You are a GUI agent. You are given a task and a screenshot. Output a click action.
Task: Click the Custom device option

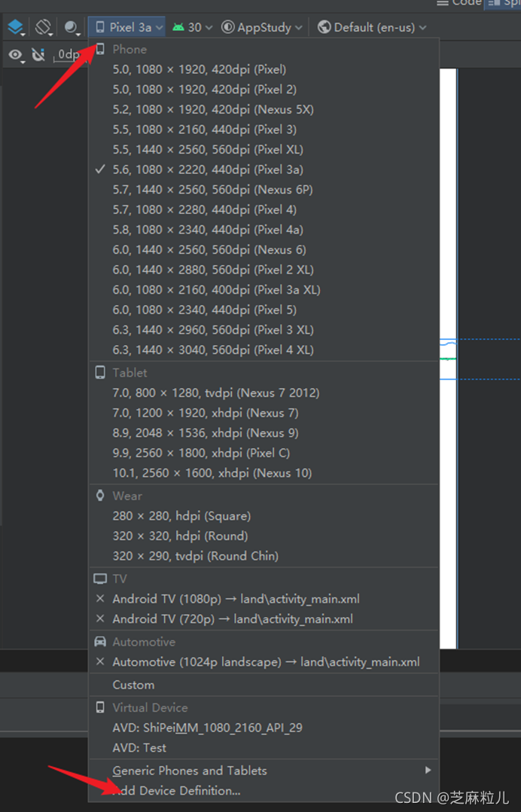264,685
